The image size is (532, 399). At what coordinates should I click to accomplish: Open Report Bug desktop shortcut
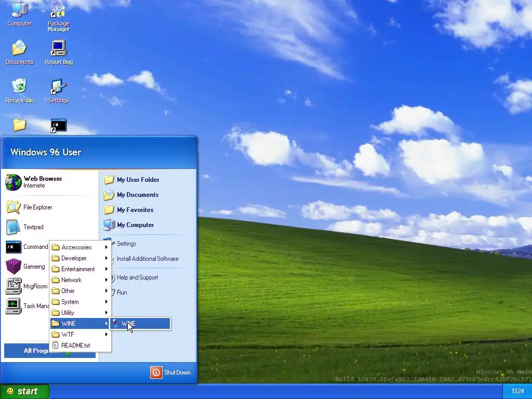pyautogui.click(x=58, y=52)
